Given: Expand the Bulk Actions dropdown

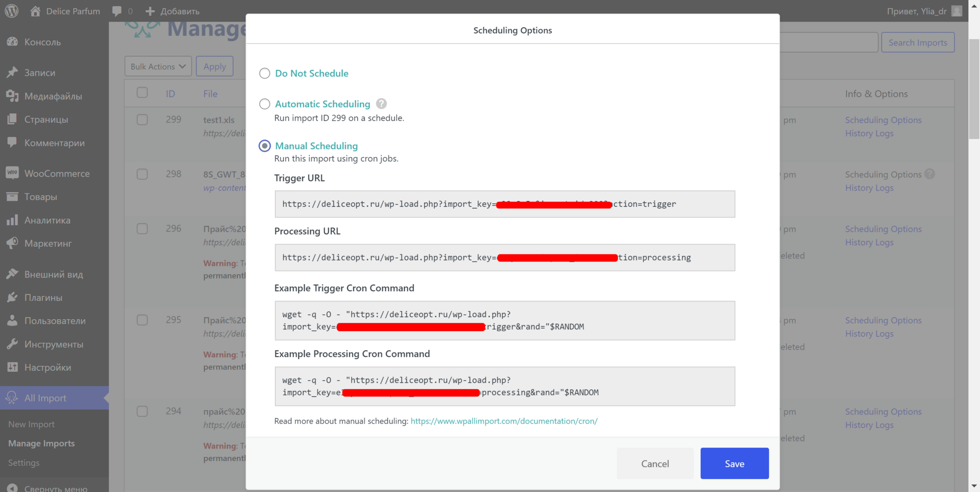Looking at the screenshot, I should pos(158,66).
